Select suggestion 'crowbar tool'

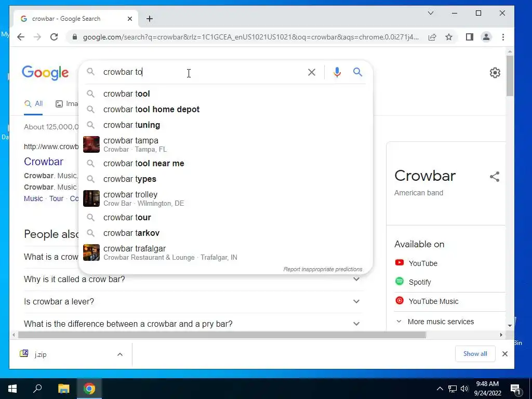(225, 94)
